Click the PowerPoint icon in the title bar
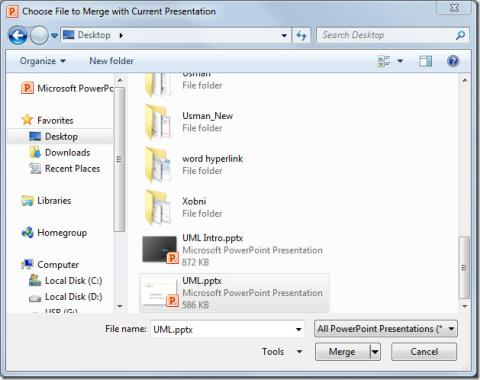 [x=12, y=12]
